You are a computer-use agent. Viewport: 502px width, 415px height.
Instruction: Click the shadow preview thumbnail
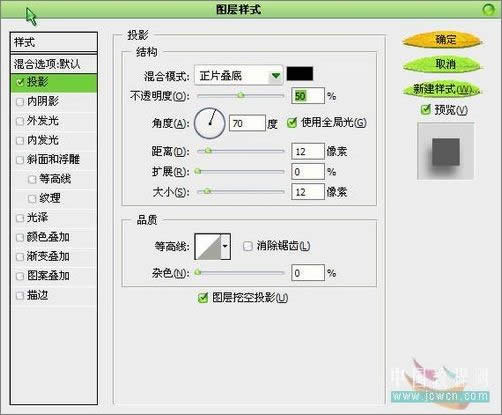[x=446, y=151]
